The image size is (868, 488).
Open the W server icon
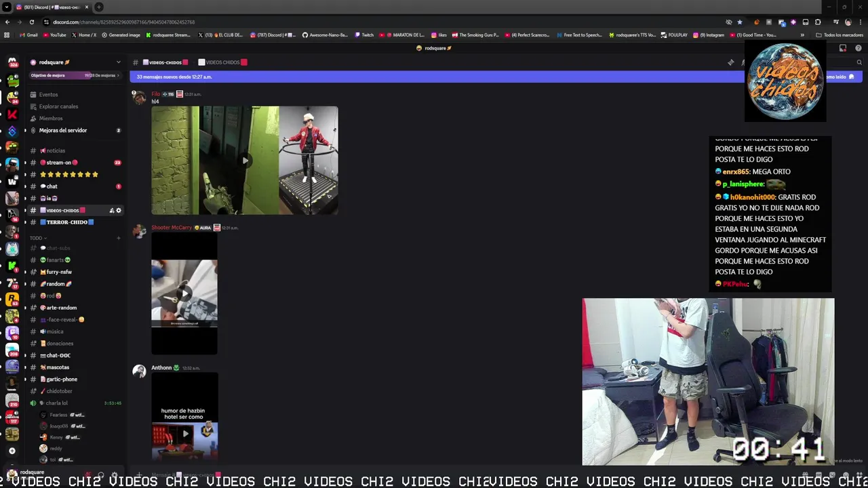point(12,181)
